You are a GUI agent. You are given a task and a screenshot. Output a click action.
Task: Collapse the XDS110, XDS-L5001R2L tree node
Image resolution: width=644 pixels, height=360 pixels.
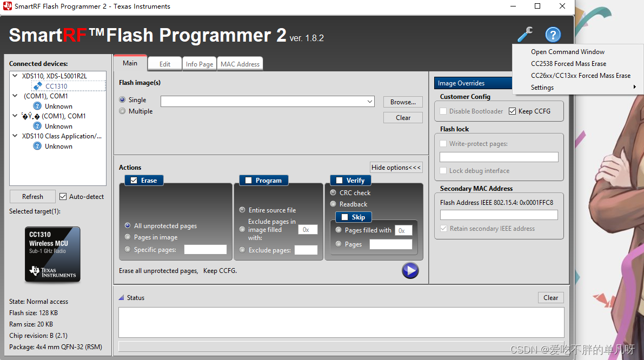[x=15, y=76]
